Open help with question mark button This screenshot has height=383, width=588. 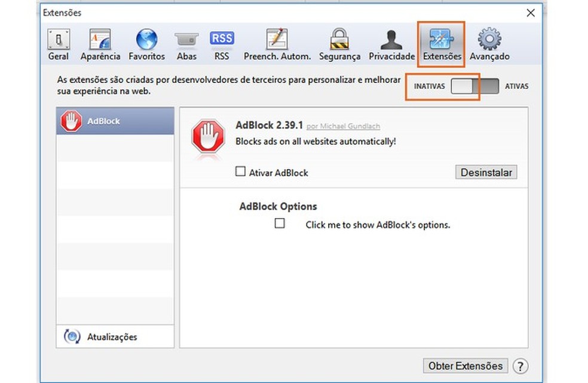point(520,366)
